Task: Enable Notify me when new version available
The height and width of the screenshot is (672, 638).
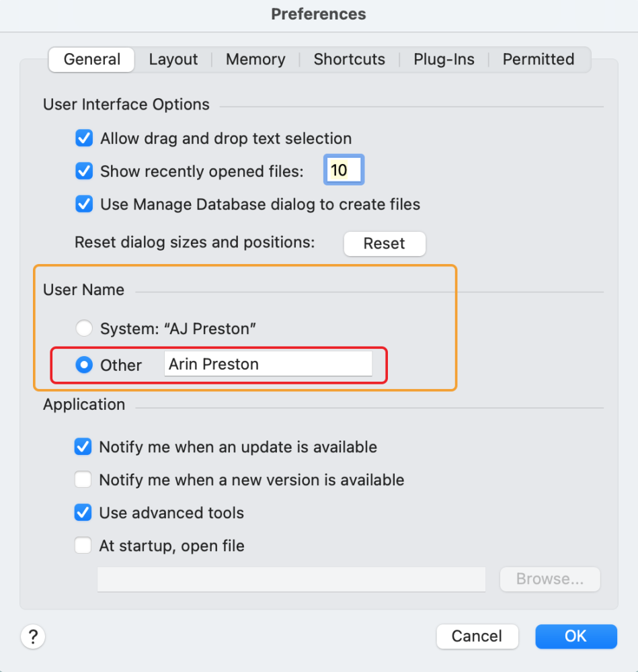Action: [x=83, y=480]
